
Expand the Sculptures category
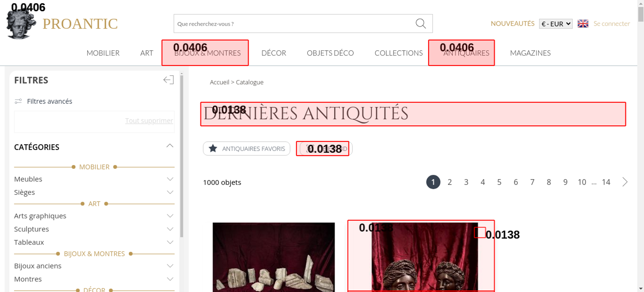pos(170,229)
